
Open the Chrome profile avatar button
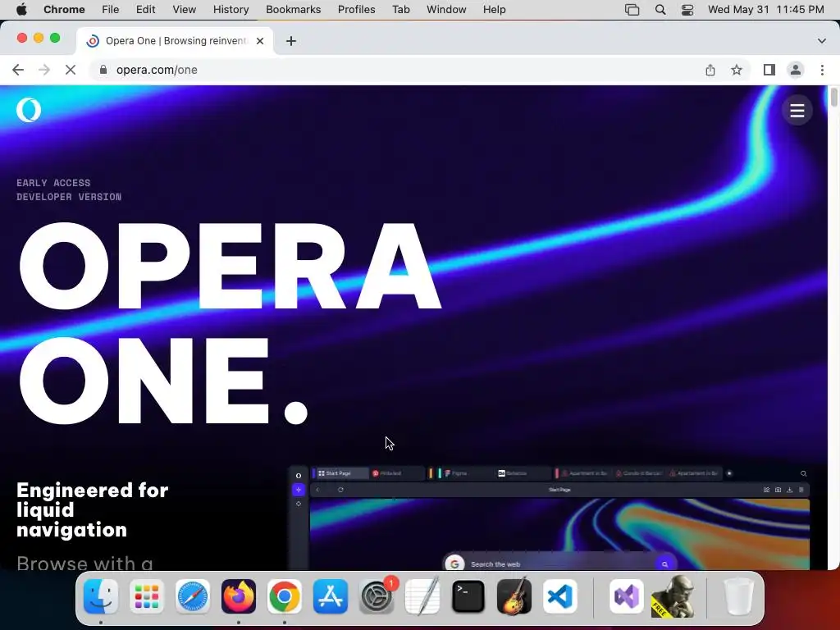tap(796, 70)
